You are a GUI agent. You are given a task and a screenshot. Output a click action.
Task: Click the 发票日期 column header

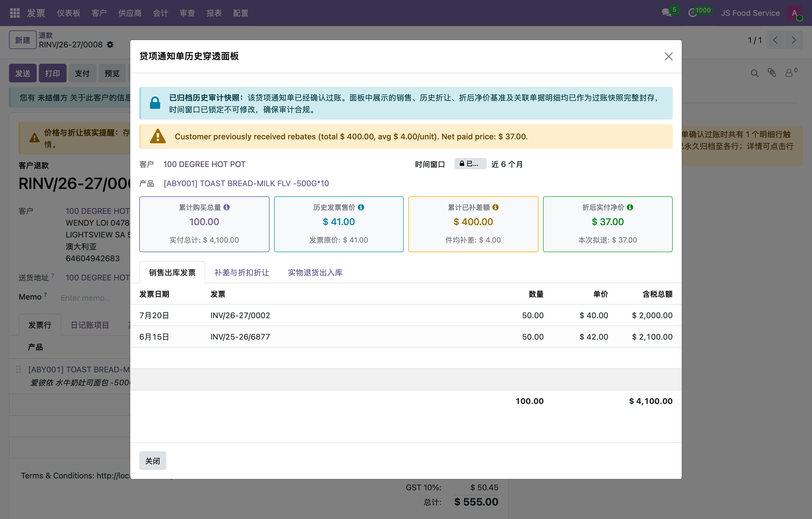(x=155, y=294)
